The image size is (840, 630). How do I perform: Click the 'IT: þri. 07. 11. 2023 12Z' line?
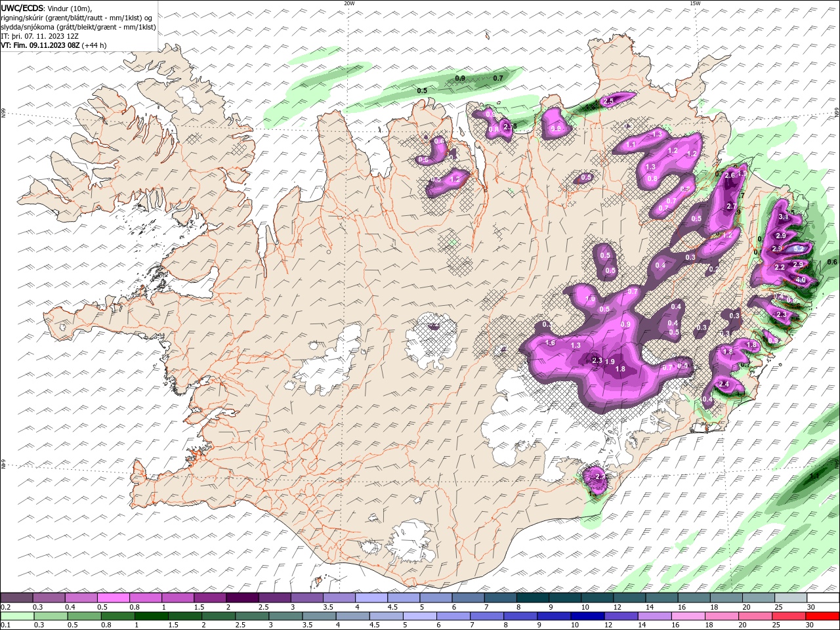click(x=39, y=36)
